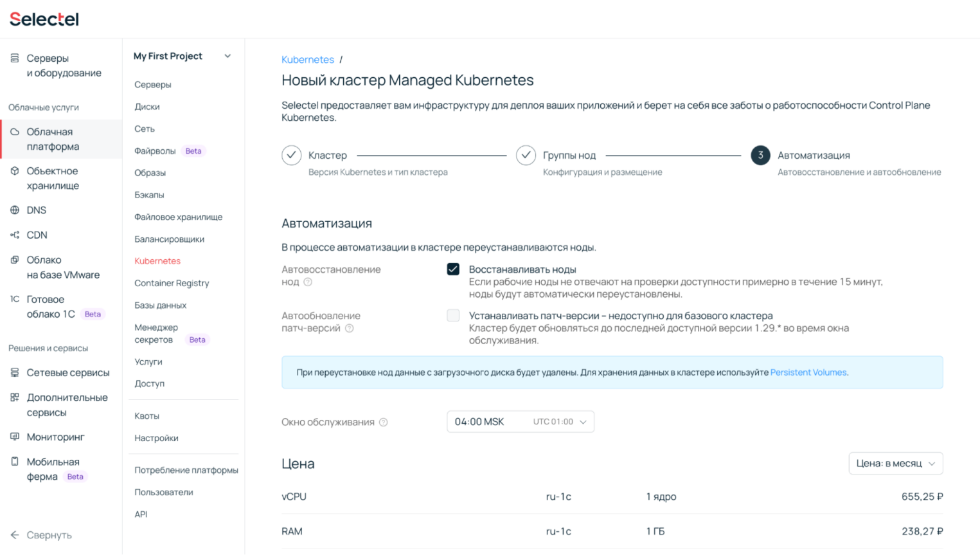Go to Мониторинг section

pos(55,437)
